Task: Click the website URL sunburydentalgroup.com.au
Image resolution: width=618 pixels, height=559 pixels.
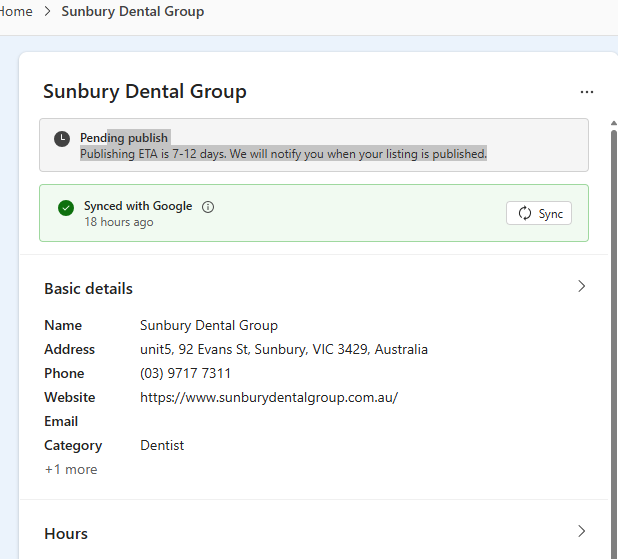Action: (x=269, y=397)
